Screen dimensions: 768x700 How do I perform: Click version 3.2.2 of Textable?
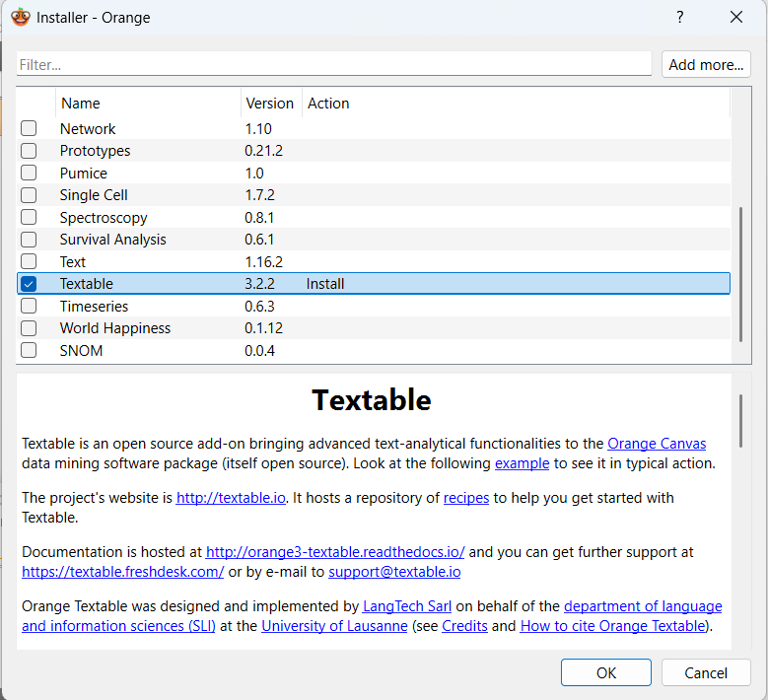click(x=259, y=284)
